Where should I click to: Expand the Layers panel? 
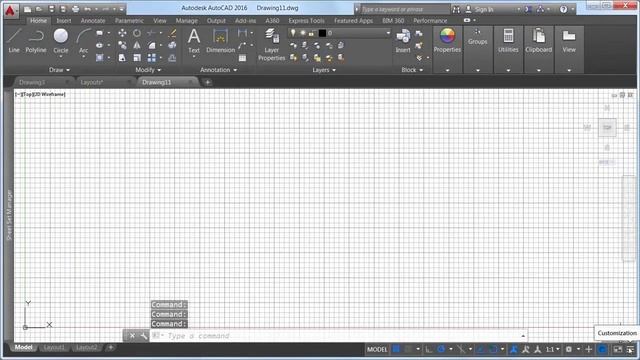click(x=324, y=70)
